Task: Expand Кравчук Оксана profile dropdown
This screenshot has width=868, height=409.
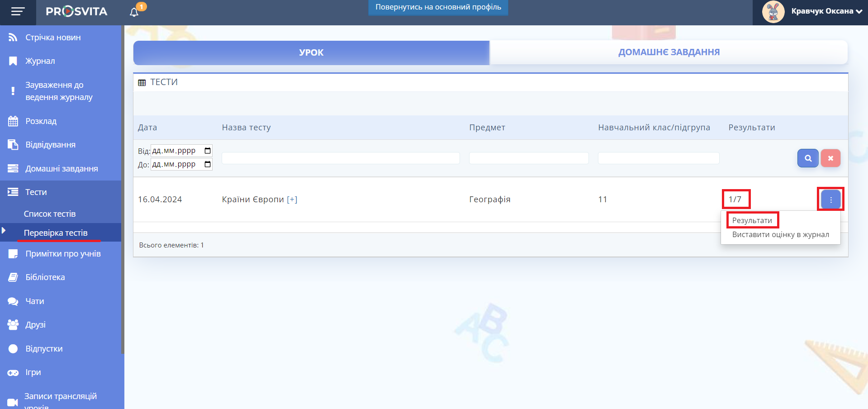Action: 826,11
